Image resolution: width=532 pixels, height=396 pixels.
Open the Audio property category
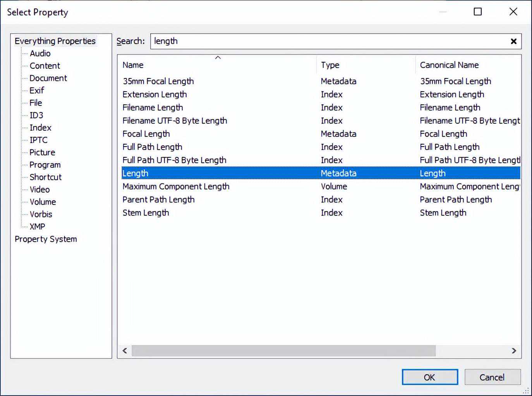(x=40, y=53)
